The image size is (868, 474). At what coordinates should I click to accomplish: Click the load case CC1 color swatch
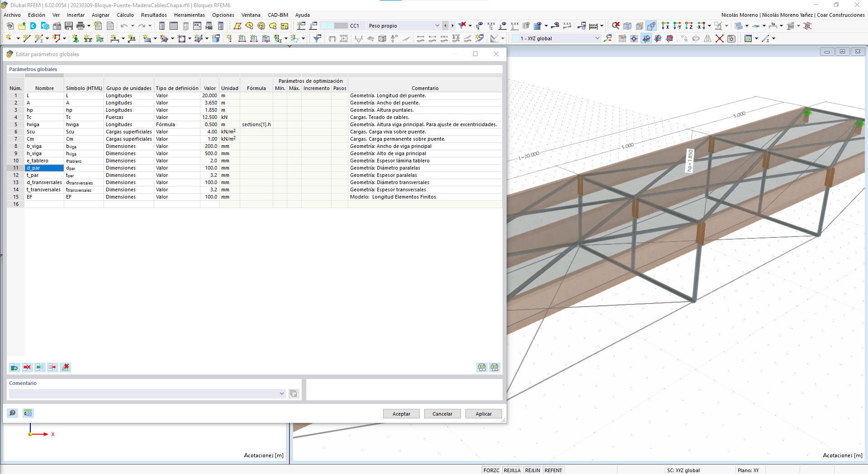341,26
